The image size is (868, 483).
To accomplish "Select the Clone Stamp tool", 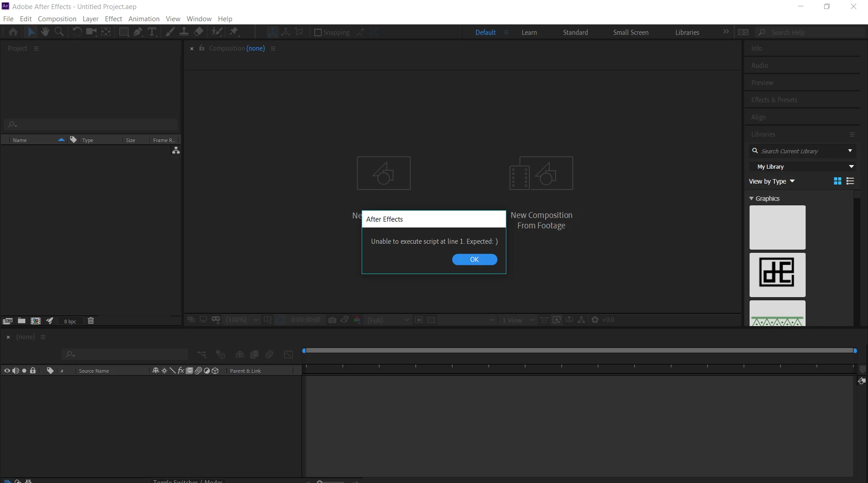I will tap(184, 32).
